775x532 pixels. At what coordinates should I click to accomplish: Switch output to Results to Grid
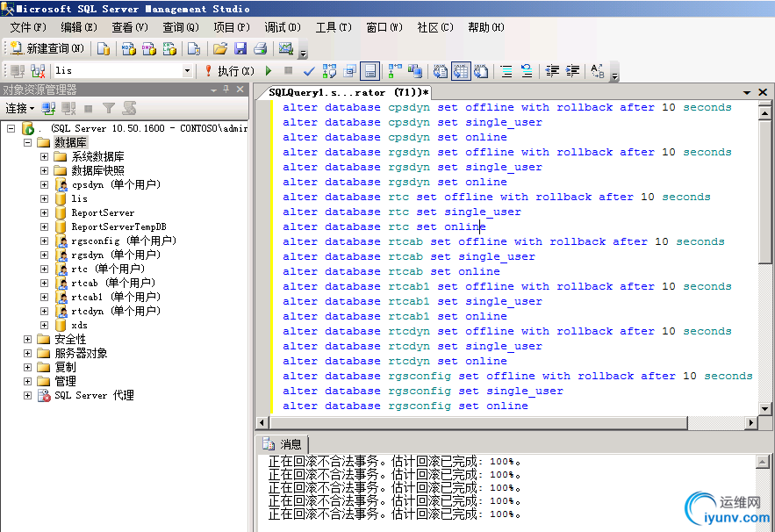[460, 71]
